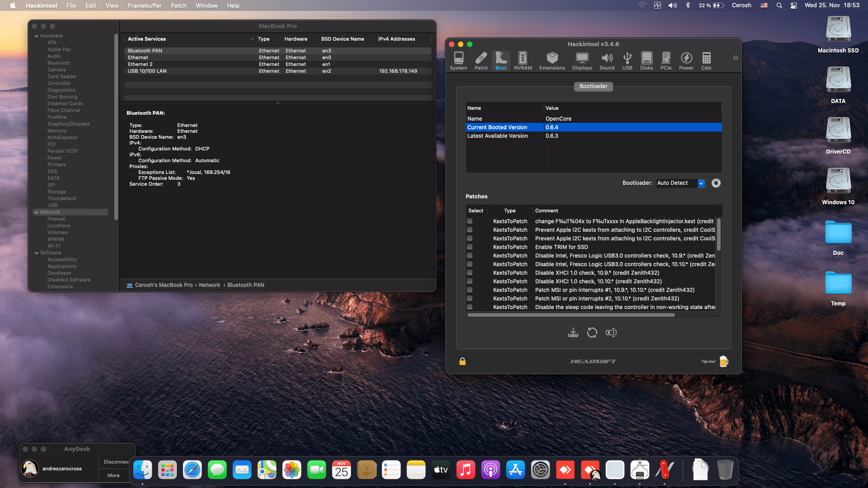Open the NVRAM section
868x488 pixels.
[x=523, y=61]
